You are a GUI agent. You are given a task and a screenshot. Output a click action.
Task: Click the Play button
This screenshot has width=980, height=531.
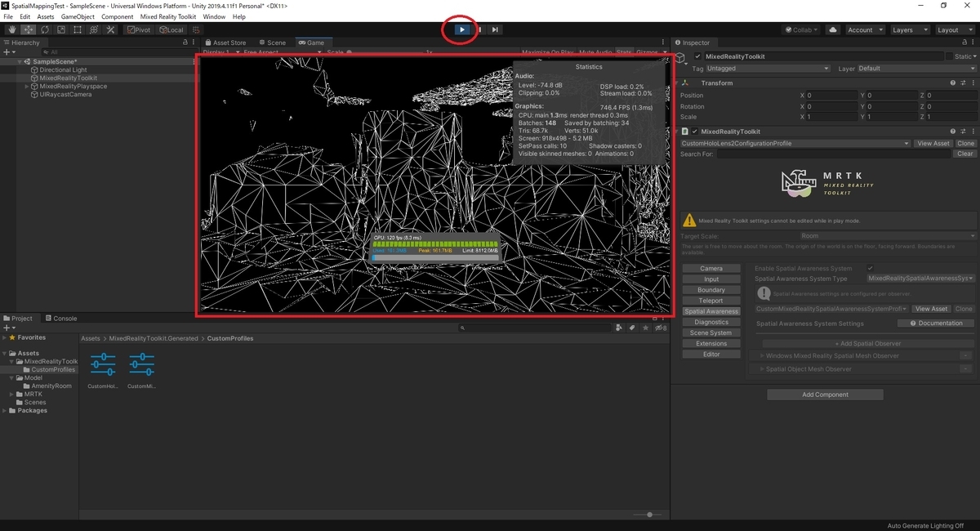click(x=461, y=30)
